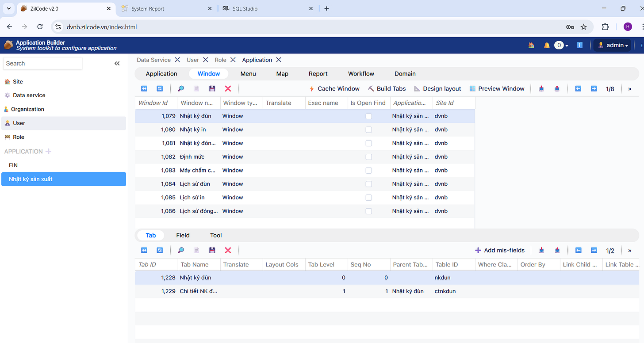Expand more options in Tab toolbar (»)

click(x=630, y=250)
